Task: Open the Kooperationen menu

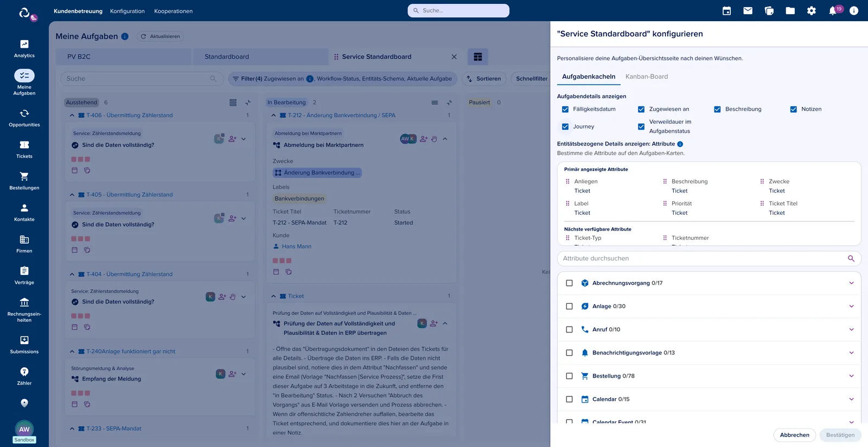Action: tap(173, 11)
